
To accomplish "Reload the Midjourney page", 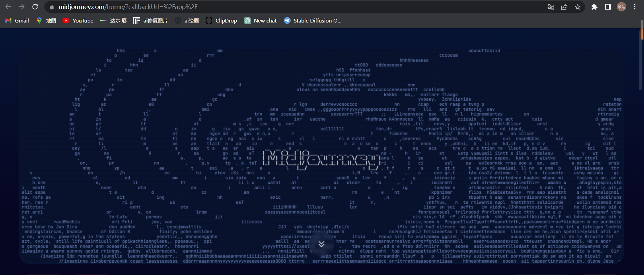I will 35,7.
